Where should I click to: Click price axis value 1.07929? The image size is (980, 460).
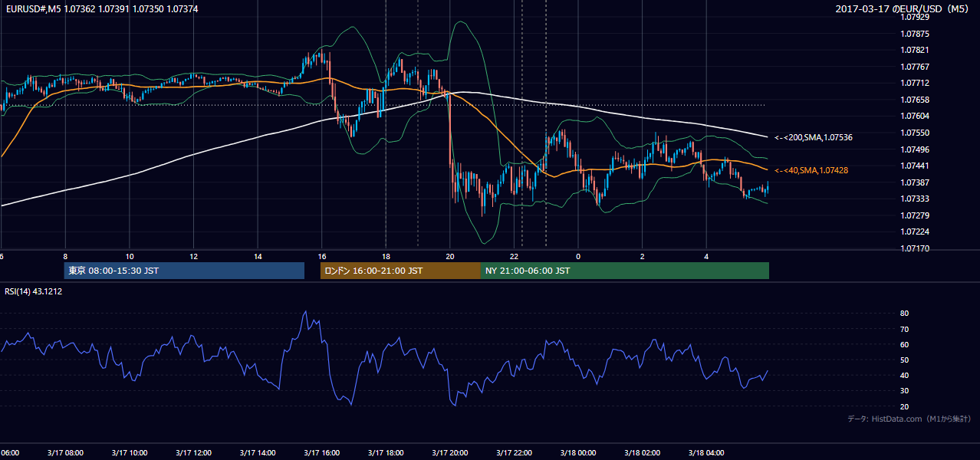pos(915,17)
